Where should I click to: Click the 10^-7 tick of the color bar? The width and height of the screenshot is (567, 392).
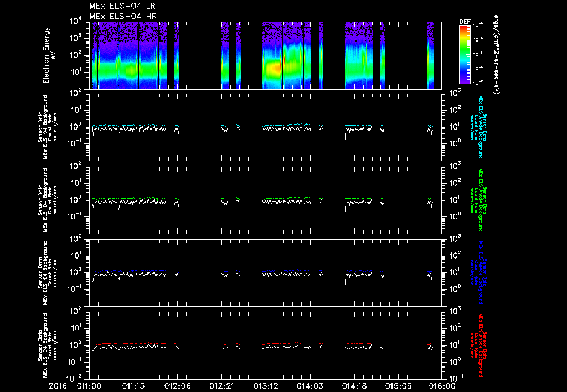click(478, 83)
